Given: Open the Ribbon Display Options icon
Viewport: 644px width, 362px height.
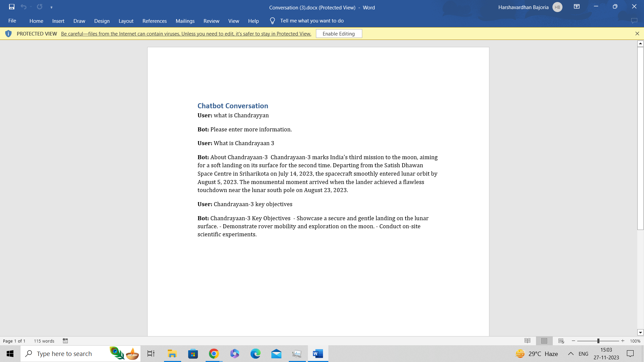Looking at the screenshot, I should [x=577, y=7].
